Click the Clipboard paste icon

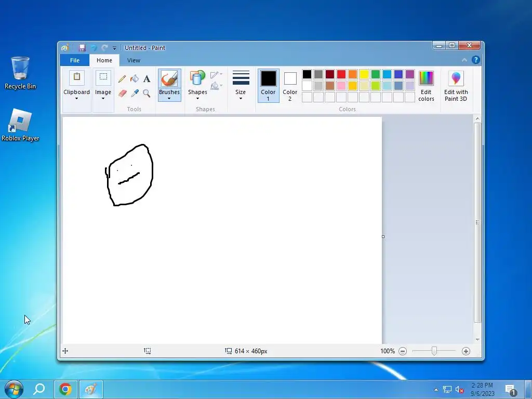point(77,77)
